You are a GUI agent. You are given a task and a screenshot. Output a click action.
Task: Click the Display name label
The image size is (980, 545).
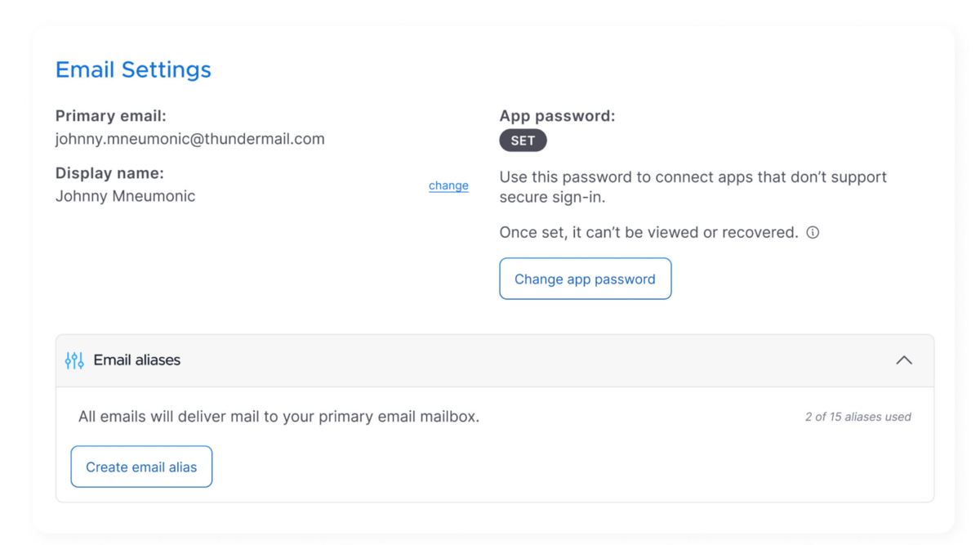tap(109, 173)
